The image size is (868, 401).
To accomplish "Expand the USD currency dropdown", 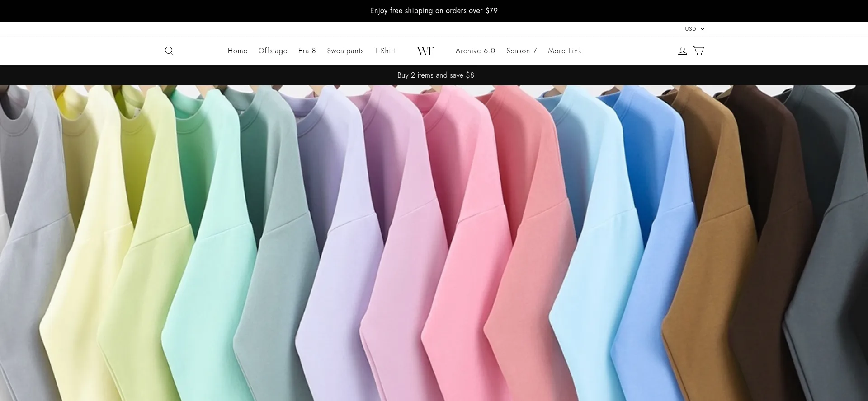I will tap(694, 29).
